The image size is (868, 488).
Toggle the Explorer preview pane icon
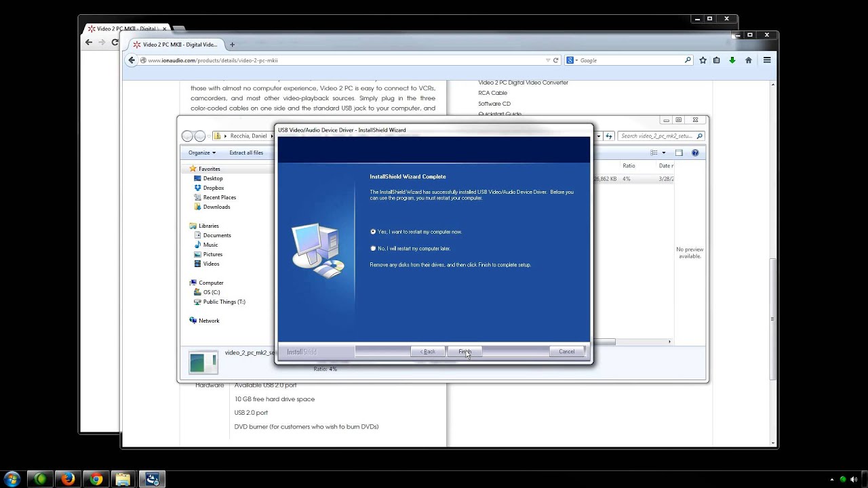(x=679, y=152)
